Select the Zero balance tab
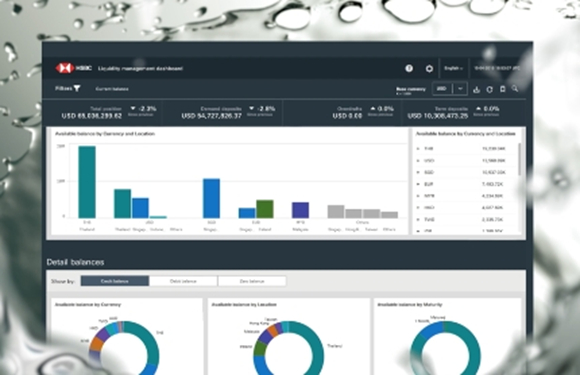The image size is (580, 375). pos(252,281)
